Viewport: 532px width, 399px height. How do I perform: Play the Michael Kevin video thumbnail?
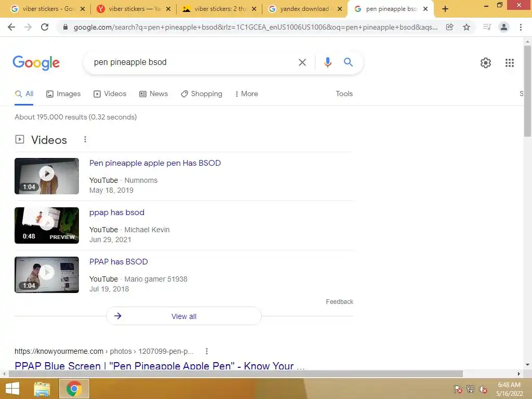tap(47, 225)
